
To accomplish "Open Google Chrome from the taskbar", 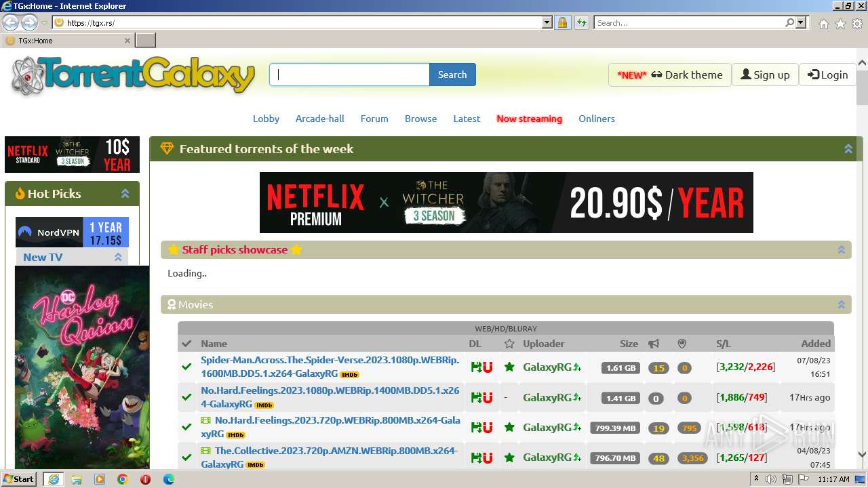I will (x=122, y=479).
